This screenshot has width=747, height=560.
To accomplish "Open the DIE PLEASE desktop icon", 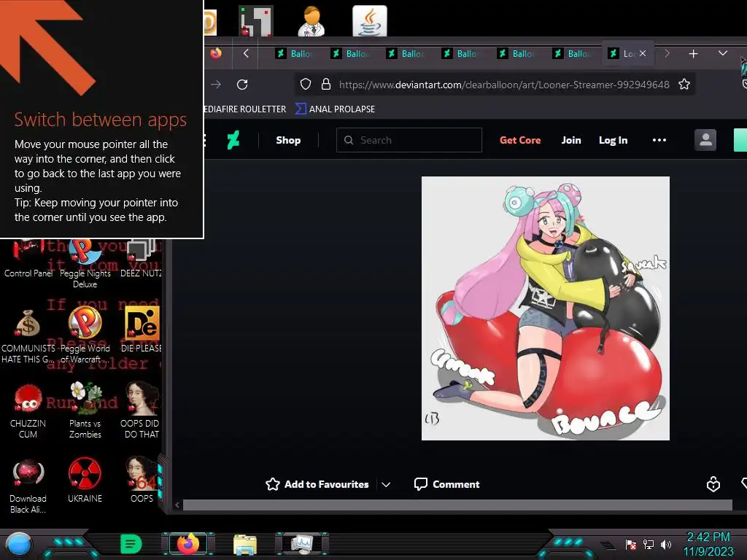I will [x=141, y=330].
